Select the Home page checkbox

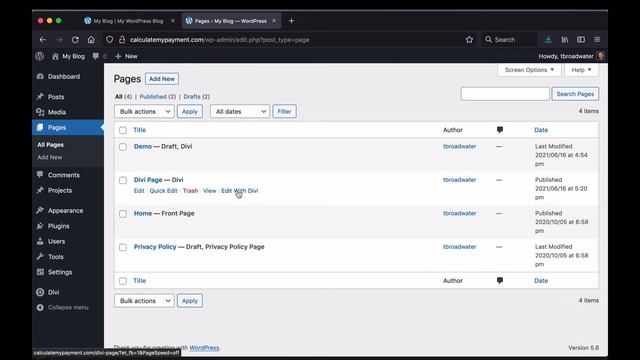(123, 213)
